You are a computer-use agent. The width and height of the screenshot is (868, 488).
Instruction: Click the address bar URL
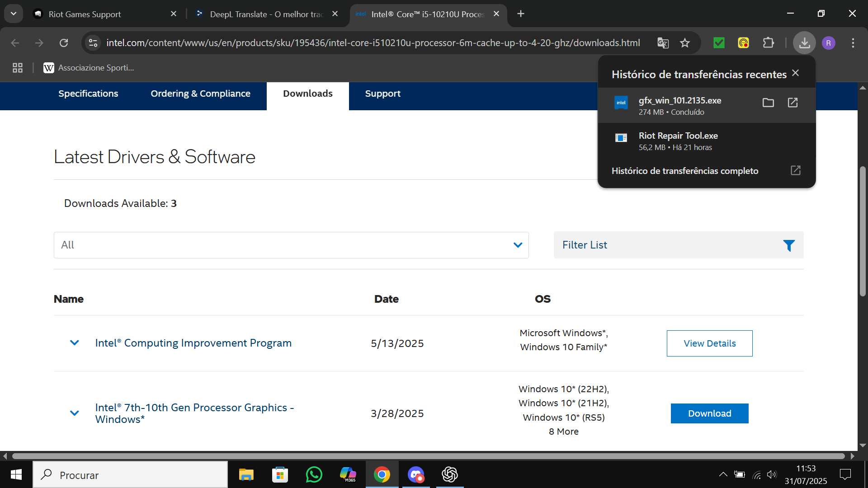click(x=373, y=43)
